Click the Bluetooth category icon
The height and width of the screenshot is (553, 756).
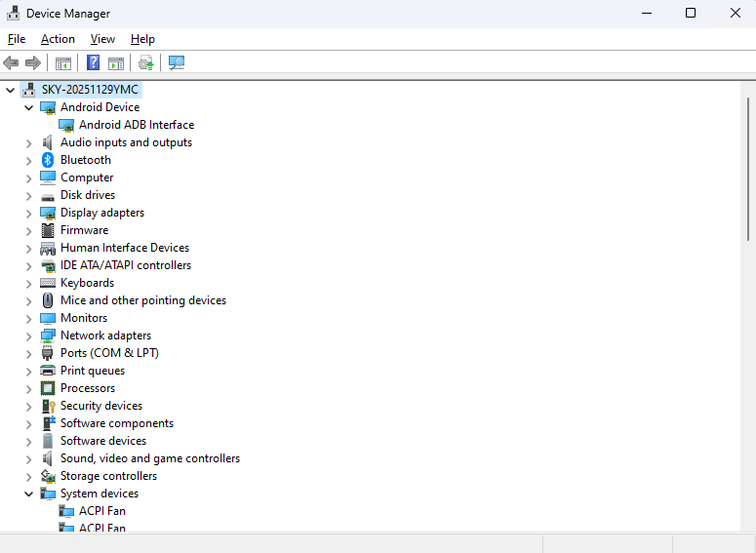(x=48, y=160)
